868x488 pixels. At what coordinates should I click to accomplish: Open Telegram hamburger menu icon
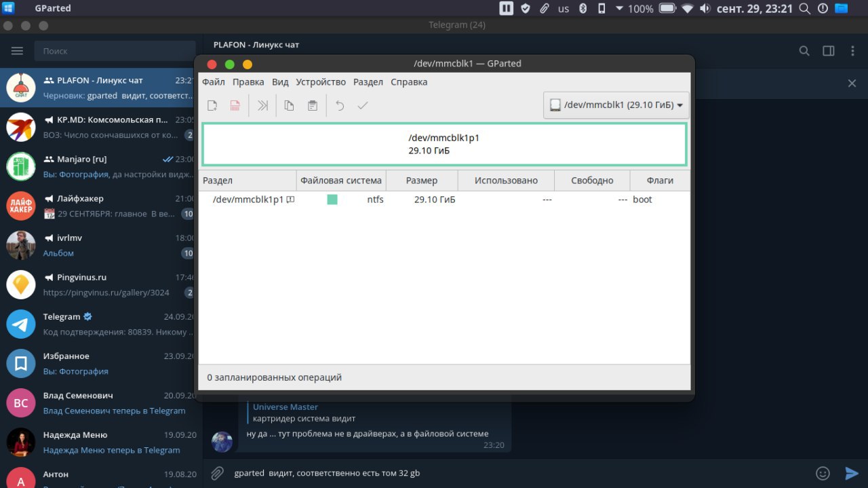17,51
